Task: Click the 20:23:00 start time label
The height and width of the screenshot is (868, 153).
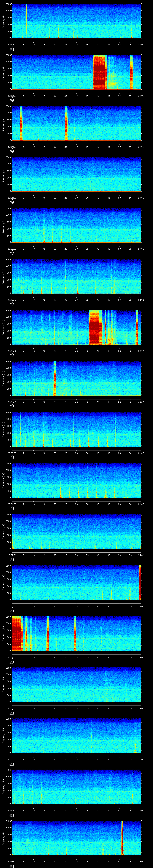Action: [12, 96]
